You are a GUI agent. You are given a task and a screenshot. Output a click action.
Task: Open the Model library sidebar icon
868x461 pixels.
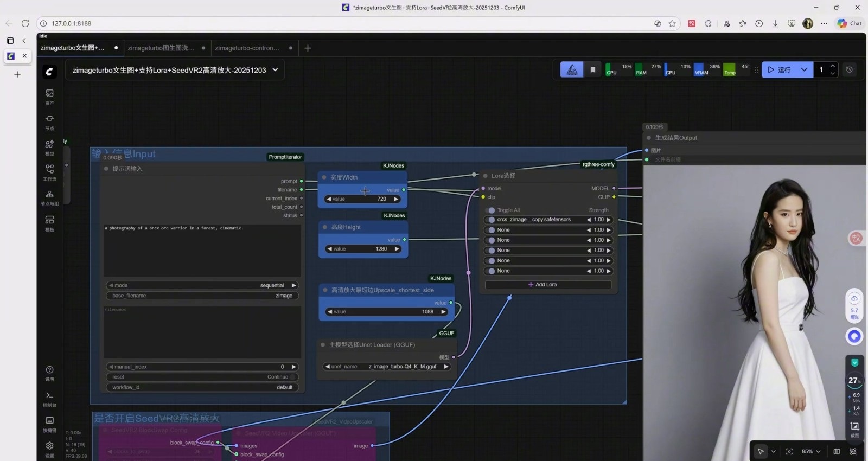tap(49, 146)
